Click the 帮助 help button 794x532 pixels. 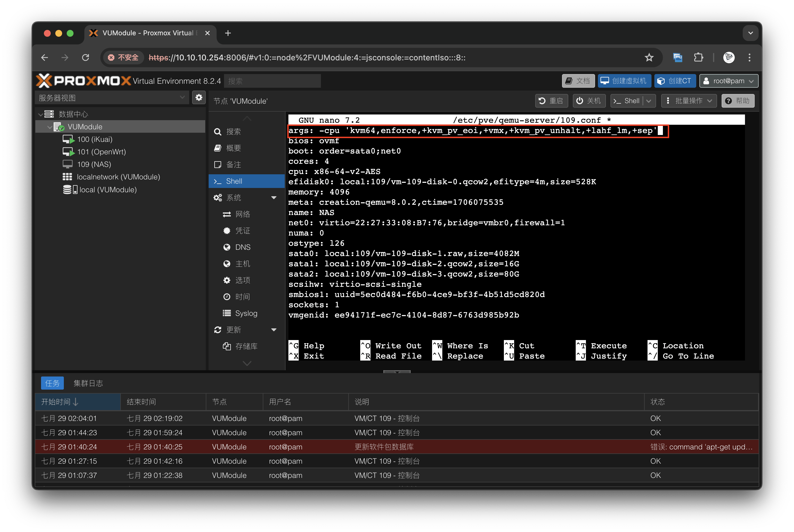[x=737, y=101]
